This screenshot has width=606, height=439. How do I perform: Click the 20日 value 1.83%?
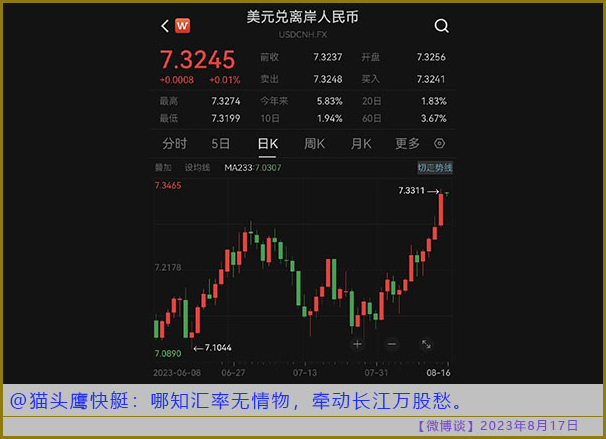pyautogui.click(x=434, y=101)
